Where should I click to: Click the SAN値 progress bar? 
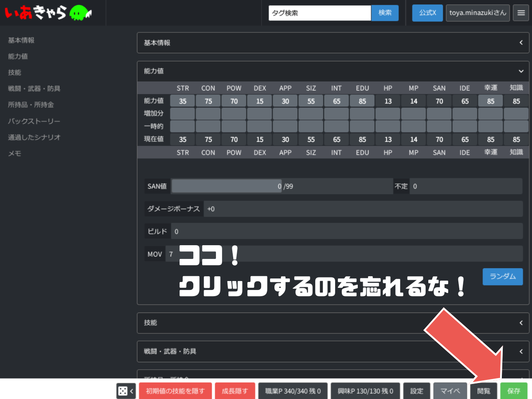[x=227, y=186]
